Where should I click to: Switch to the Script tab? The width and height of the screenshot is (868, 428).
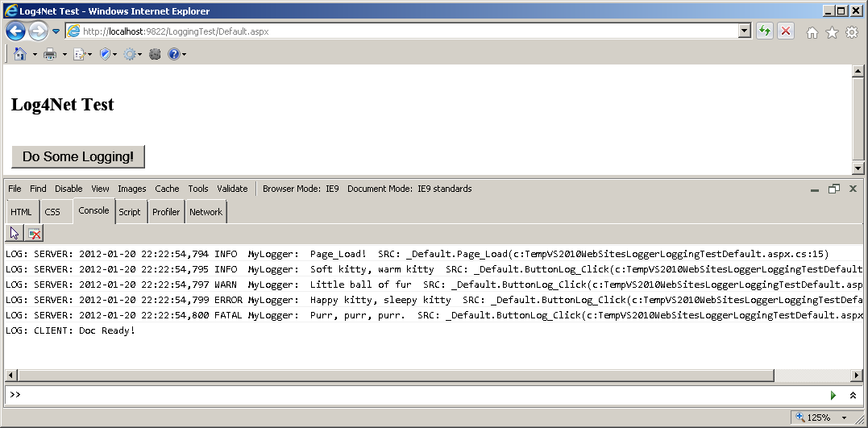click(130, 212)
